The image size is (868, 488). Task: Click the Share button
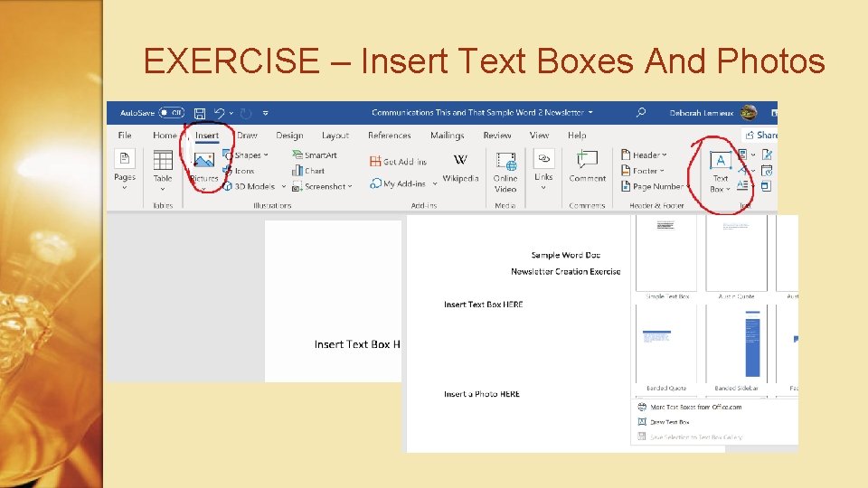coord(761,135)
